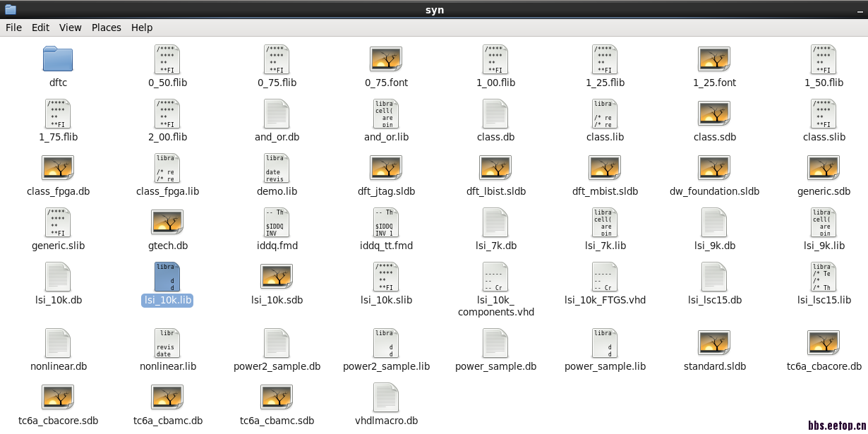The width and height of the screenshot is (868, 434).
Task: Open the Edit menu
Action: point(40,28)
